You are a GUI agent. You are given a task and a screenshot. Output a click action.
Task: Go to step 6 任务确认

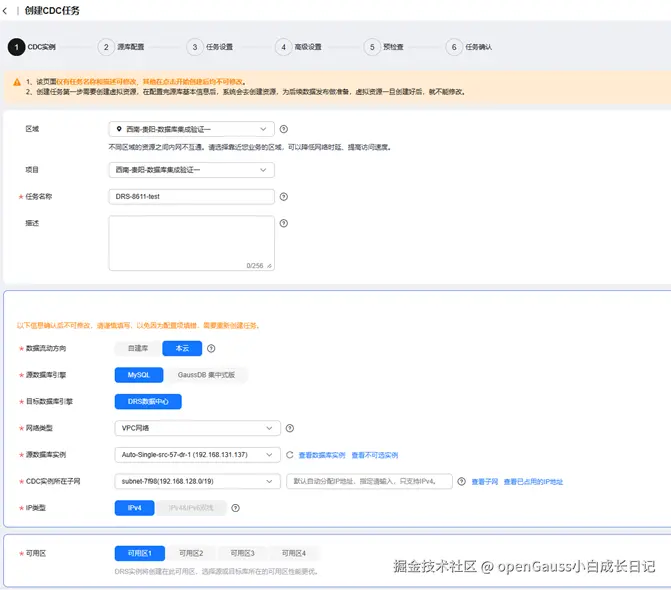[x=469, y=47]
